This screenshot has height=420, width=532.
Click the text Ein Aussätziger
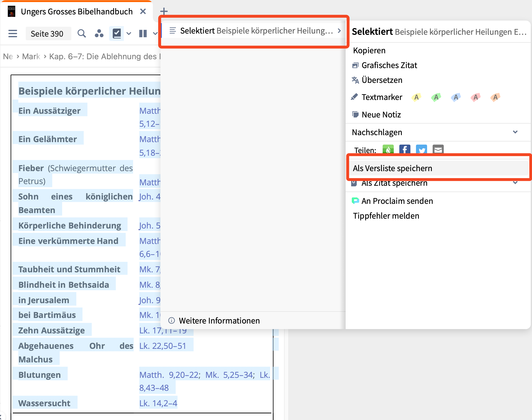[49, 111]
